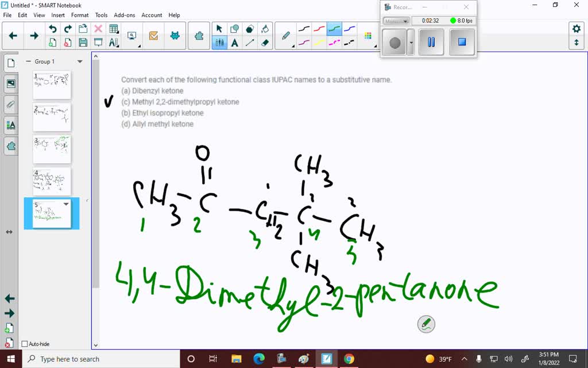Open the recorder Menu dropdown
588x368 pixels.
click(396, 21)
